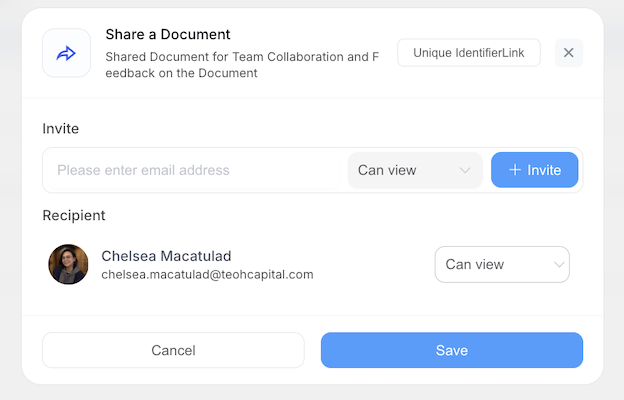
Task: Change Chelsea Macatulad's Can view permission
Action: coord(502,264)
